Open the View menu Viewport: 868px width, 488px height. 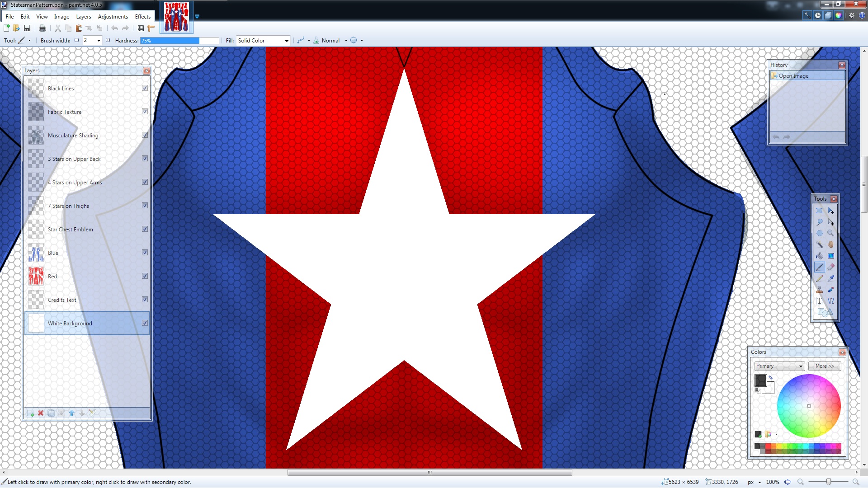point(42,17)
